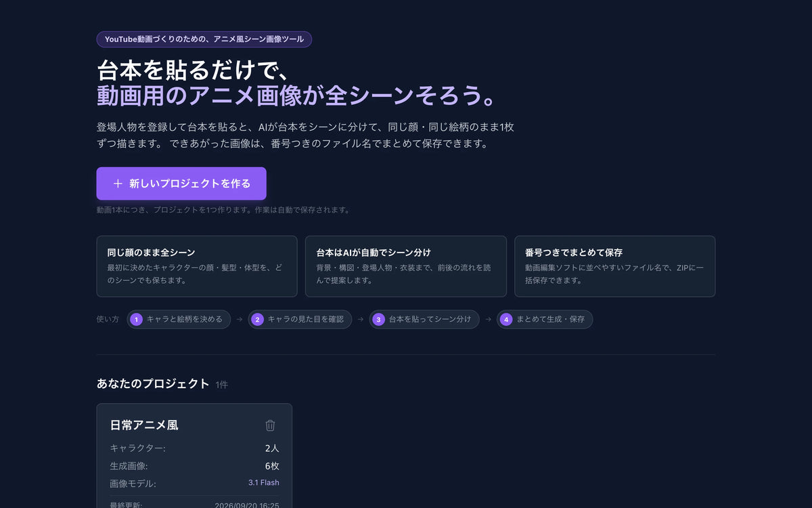Click the 使い方 label

[108, 319]
